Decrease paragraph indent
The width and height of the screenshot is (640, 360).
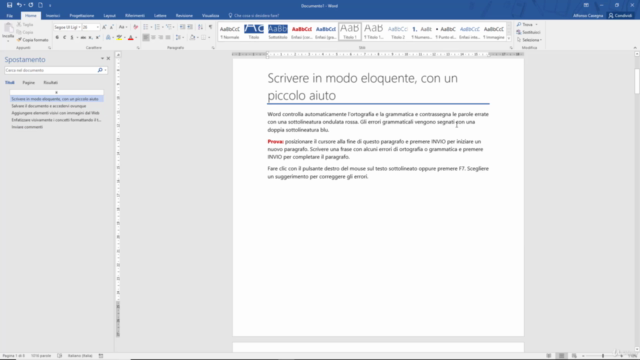click(182, 27)
